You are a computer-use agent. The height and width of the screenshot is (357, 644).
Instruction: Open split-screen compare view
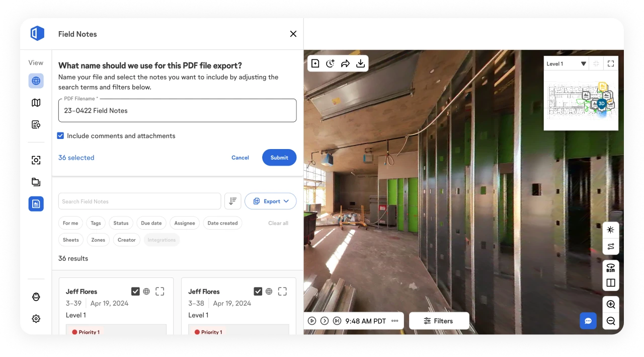[611, 283]
